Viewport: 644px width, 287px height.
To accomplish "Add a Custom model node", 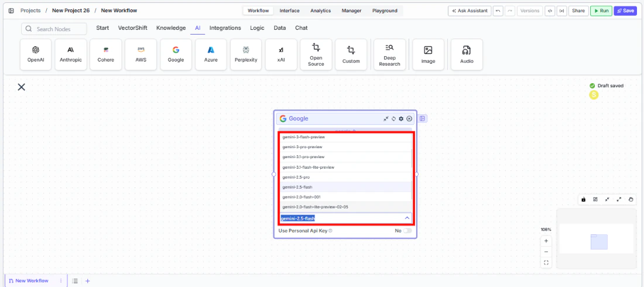I will [351, 54].
